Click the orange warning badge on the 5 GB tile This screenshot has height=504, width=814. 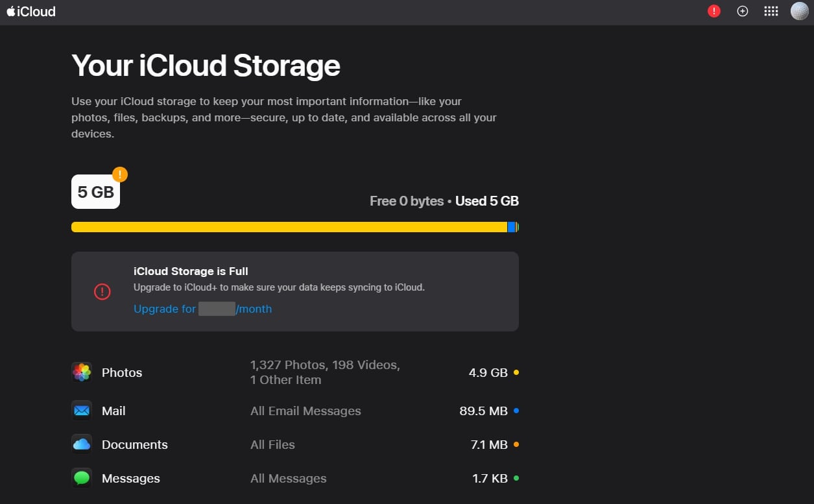click(120, 174)
